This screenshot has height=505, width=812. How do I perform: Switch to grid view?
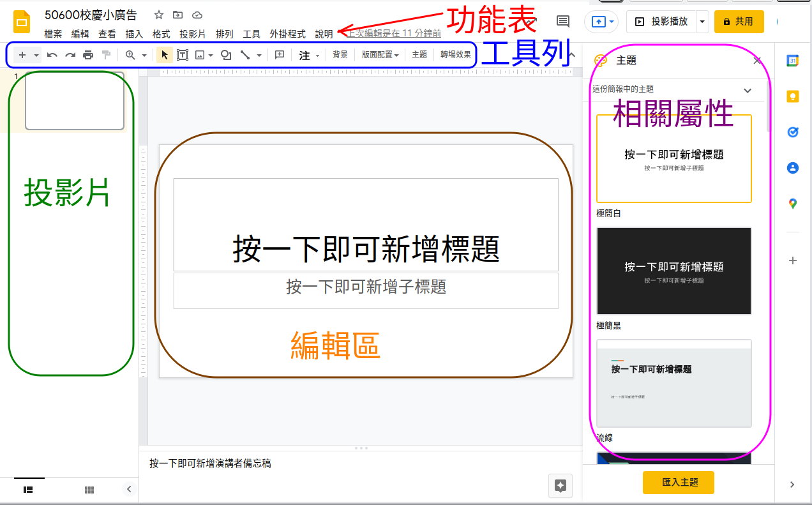(x=89, y=489)
